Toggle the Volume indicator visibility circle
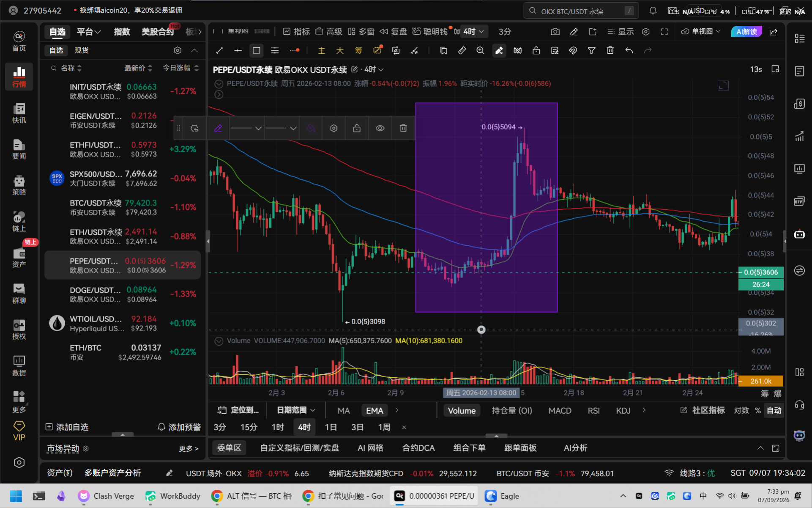Viewport: 812px width, 508px height. point(219,341)
